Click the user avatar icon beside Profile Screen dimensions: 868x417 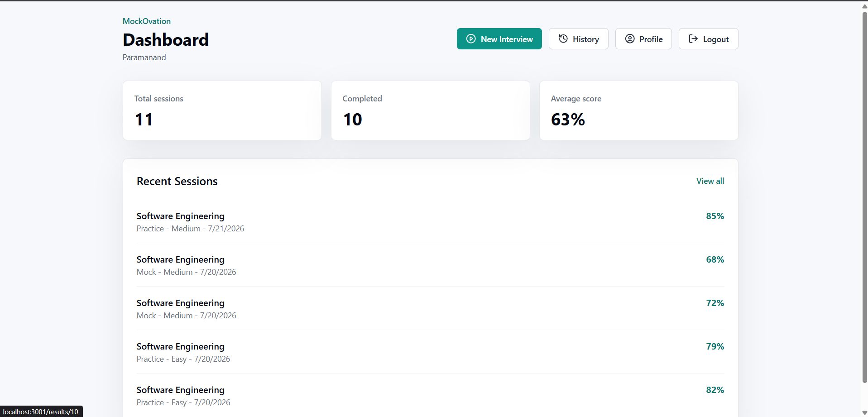point(630,39)
